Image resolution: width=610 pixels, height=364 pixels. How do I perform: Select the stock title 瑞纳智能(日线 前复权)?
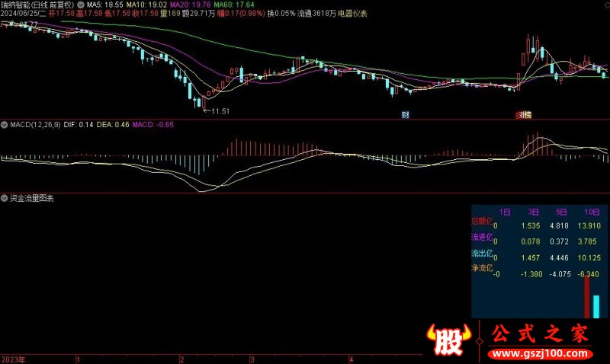pyautogui.click(x=37, y=5)
